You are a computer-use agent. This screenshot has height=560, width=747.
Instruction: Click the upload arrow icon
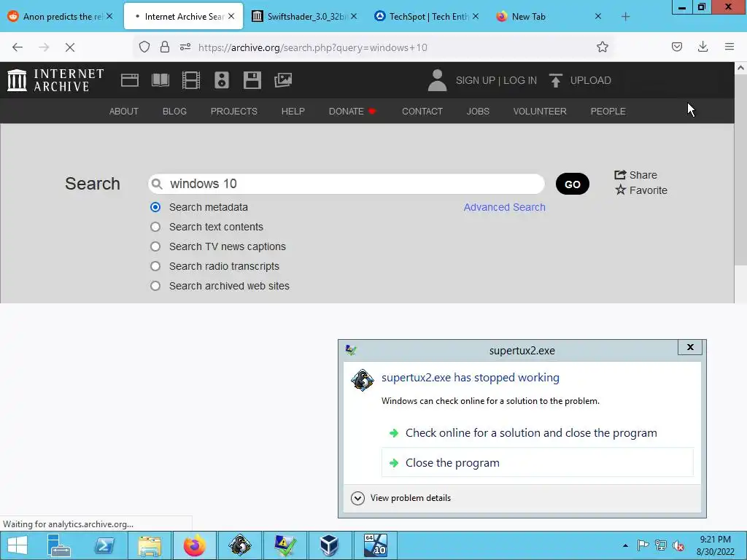coord(555,80)
